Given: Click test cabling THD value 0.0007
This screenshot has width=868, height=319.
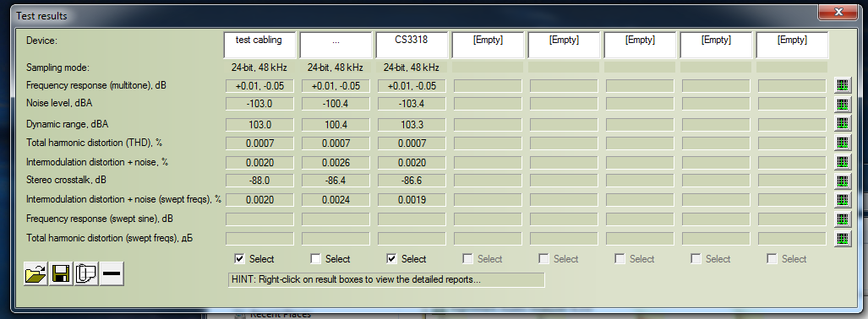Looking at the screenshot, I should (259, 143).
